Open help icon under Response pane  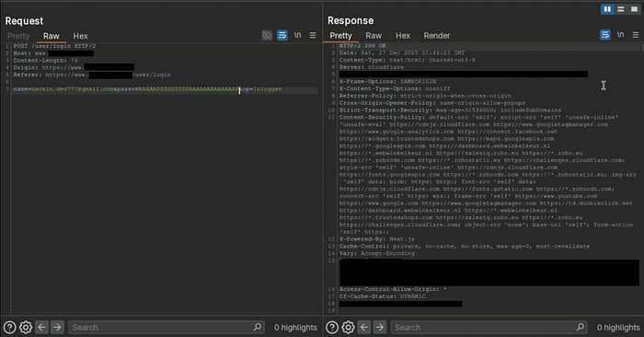point(332,328)
